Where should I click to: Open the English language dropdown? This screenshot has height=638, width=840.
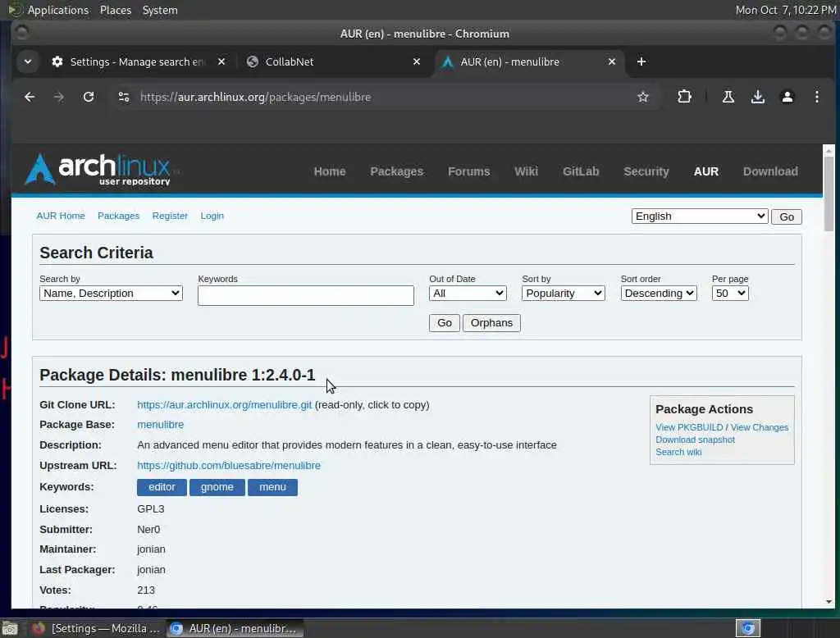(700, 216)
